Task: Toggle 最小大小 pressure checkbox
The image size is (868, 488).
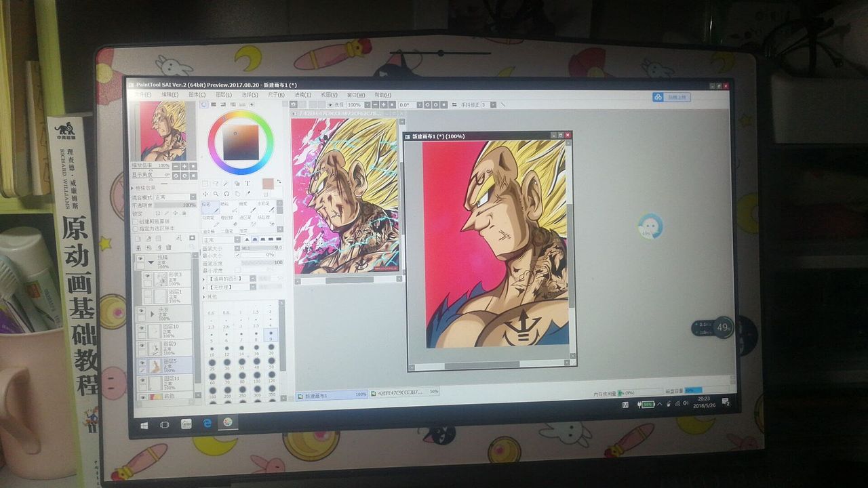Action: 237,255
